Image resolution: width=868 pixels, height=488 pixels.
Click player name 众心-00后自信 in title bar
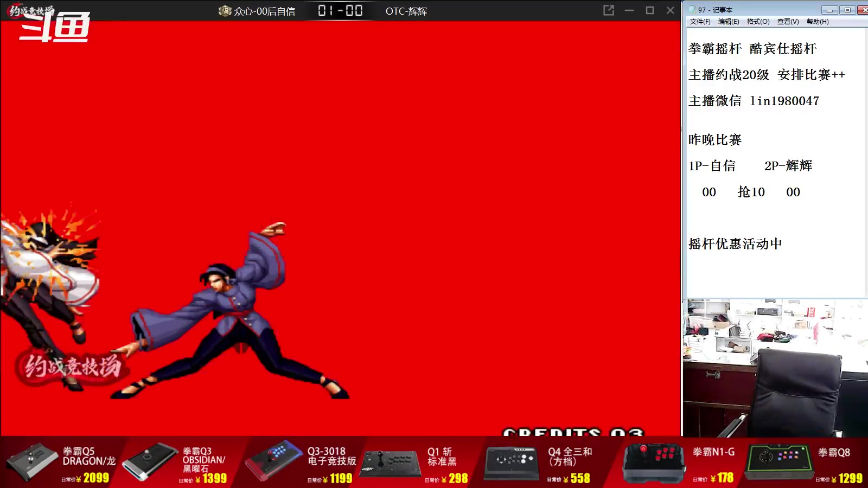click(265, 11)
